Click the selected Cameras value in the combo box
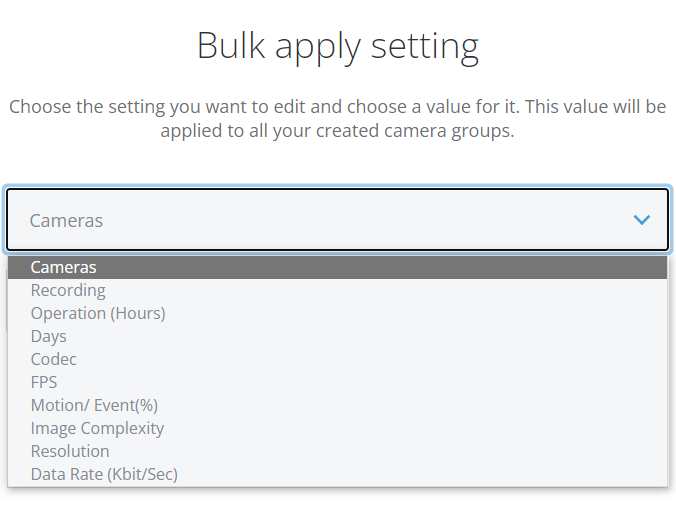Image resolution: width=676 pixels, height=518 pixels. (x=66, y=221)
